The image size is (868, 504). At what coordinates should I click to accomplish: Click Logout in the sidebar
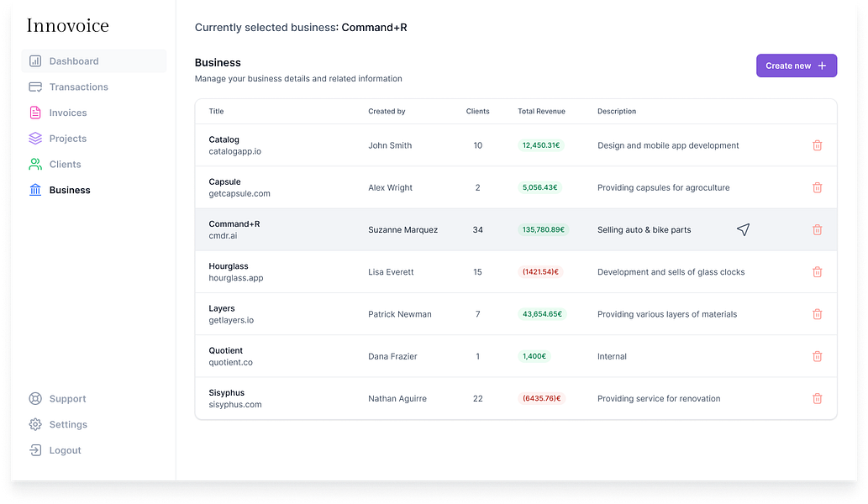(x=65, y=450)
